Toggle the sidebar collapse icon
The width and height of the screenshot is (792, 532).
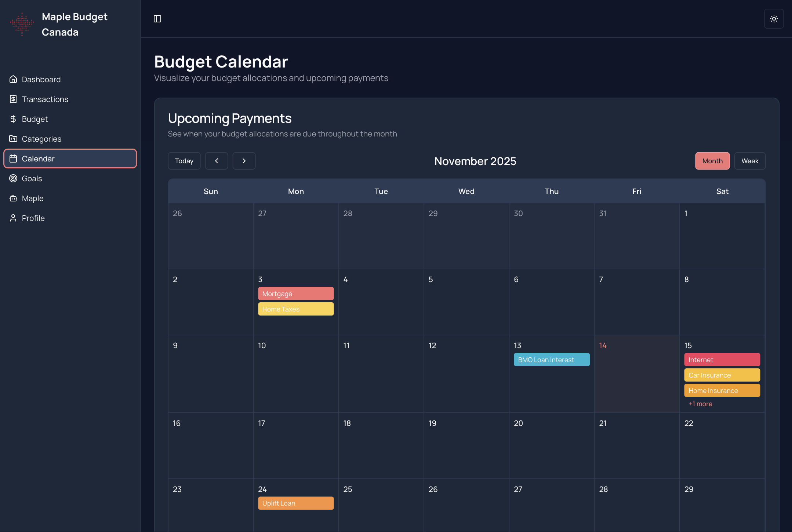157,18
